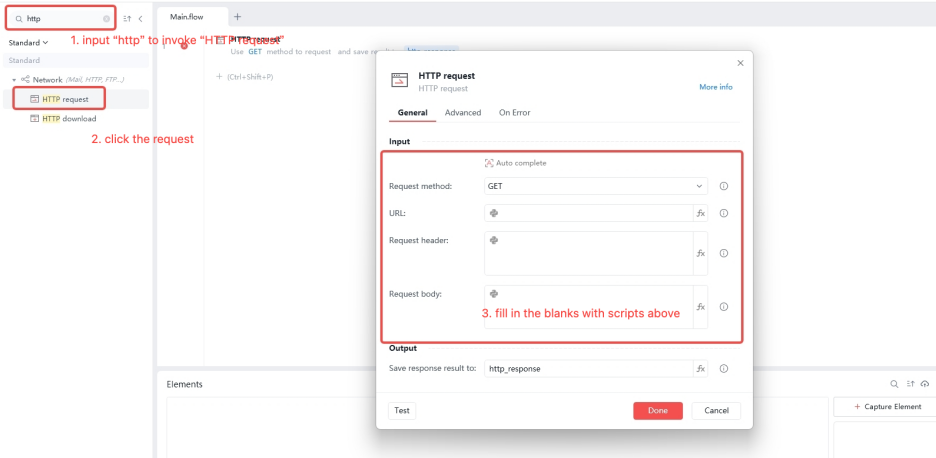Click the Auto complete icon
This screenshot has height=458, width=936.
point(489,163)
